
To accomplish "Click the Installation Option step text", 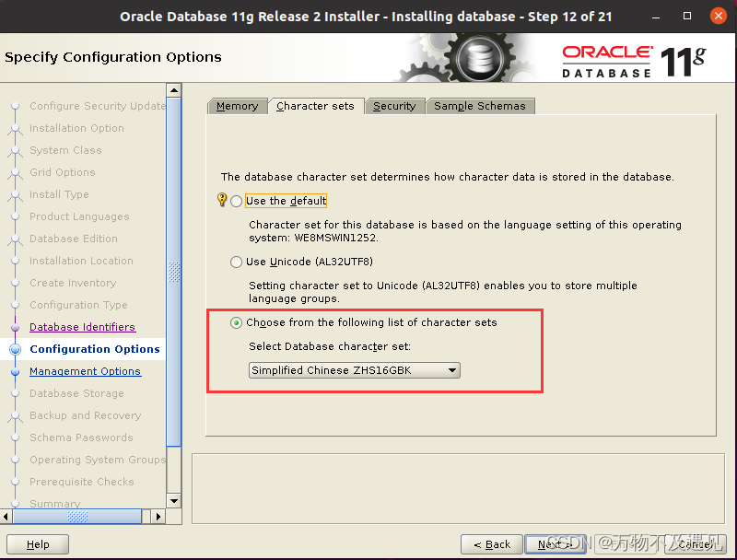I will tap(76, 128).
